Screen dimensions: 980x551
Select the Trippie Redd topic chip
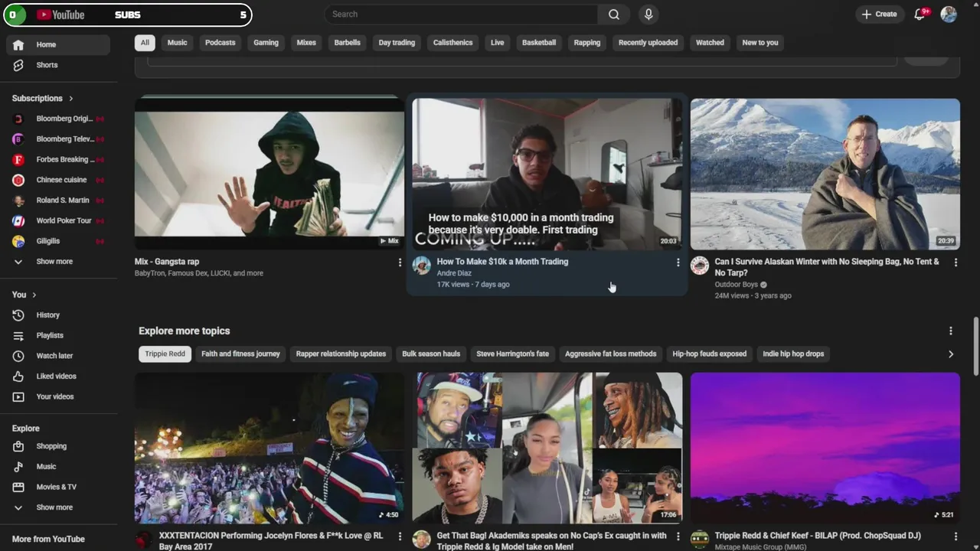165,354
